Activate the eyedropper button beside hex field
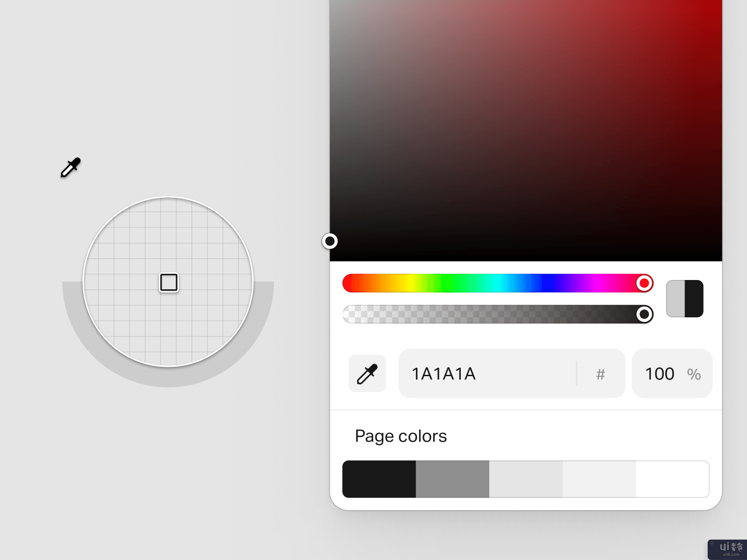The height and width of the screenshot is (560, 747). coord(367,373)
